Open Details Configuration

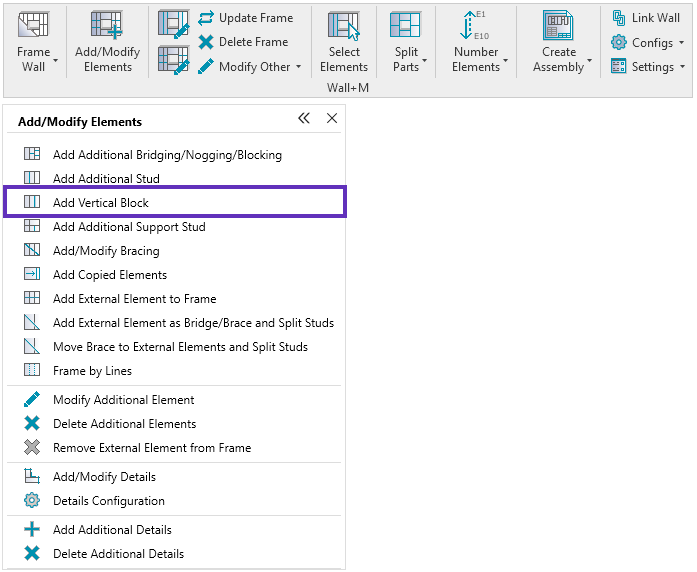(108, 501)
